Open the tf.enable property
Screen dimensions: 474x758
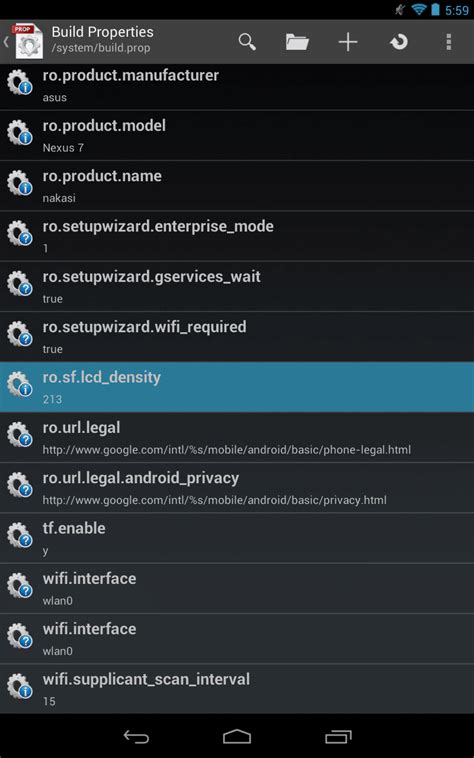coord(237,538)
